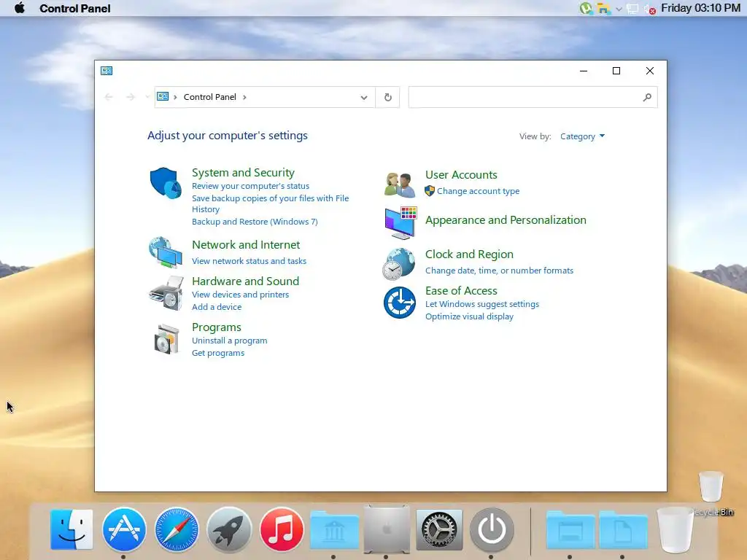This screenshot has width=747, height=560.
Task: Open the Clock and Region globe icon
Action: click(x=399, y=264)
